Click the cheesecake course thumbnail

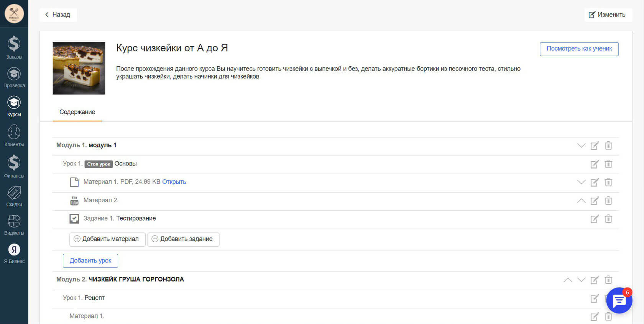(79, 69)
